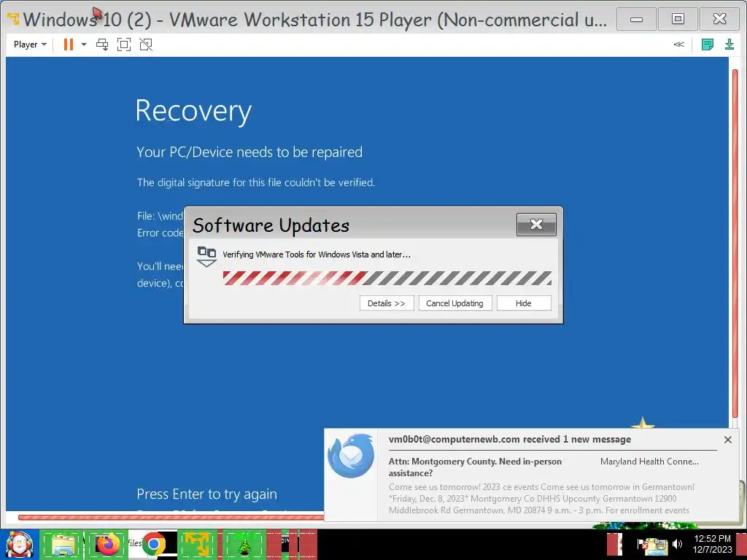The width and height of the screenshot is (747, 560).
Task: Click the Thunderbird icon in the notification
Action: [x=351, y=456]
